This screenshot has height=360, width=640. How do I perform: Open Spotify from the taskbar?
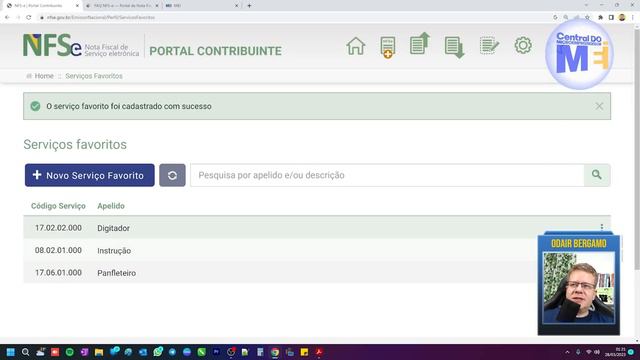coord(69,352)
